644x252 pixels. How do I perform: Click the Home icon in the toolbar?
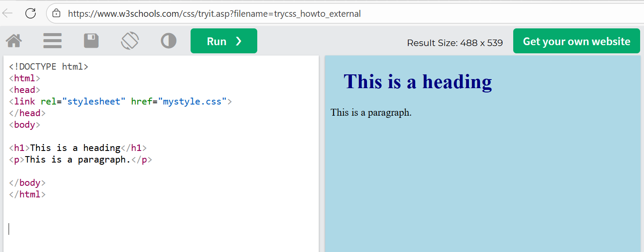[x=14, y=41]
